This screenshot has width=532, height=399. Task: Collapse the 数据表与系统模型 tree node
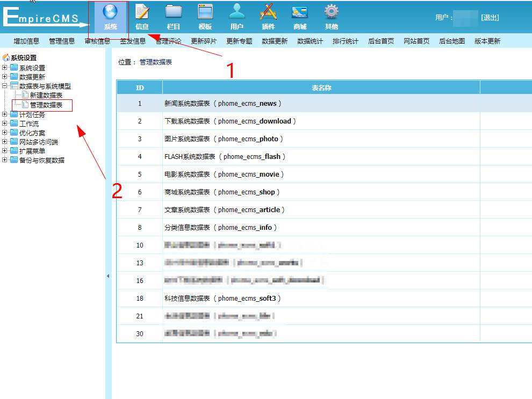[5, 86]
